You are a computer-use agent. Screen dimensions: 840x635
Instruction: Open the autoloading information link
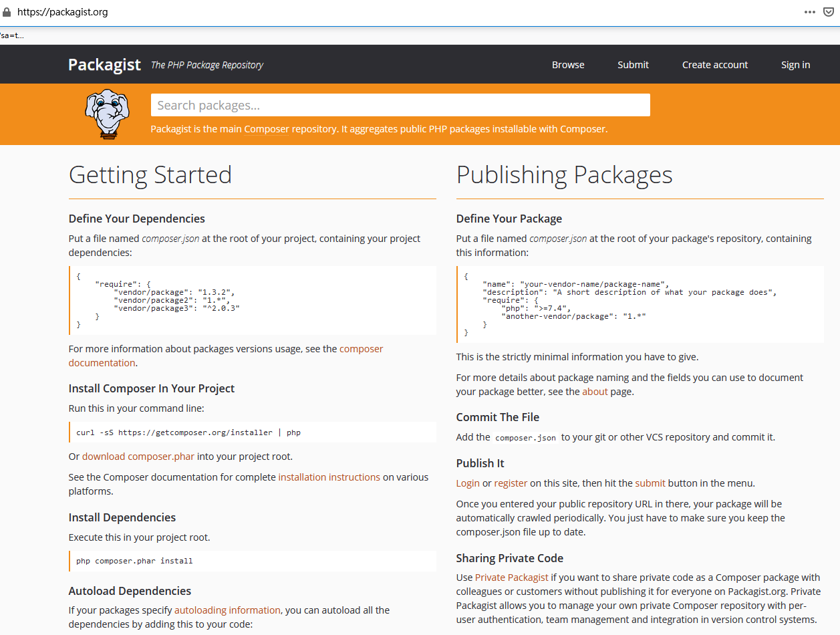[227, 610]
